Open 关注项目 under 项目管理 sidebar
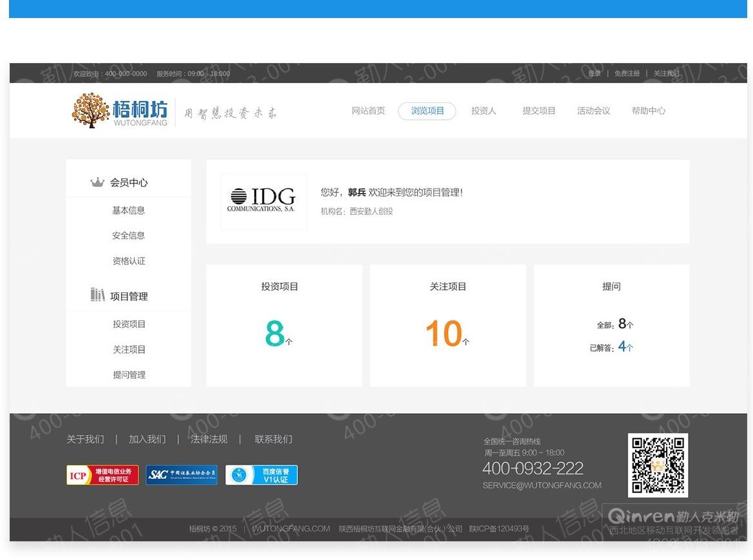 [x=129, y=350]
